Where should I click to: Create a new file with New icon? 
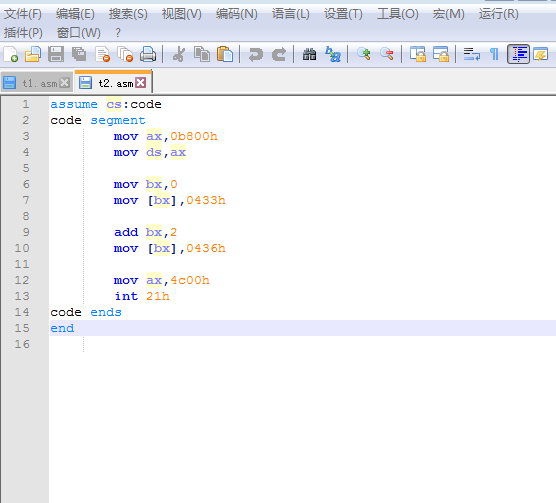pos(11,55)
